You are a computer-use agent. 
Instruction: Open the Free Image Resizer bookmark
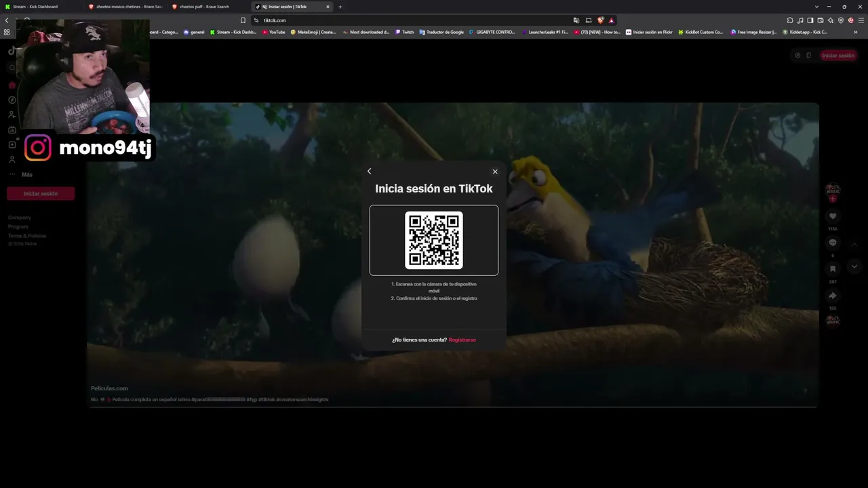[753, 32]
